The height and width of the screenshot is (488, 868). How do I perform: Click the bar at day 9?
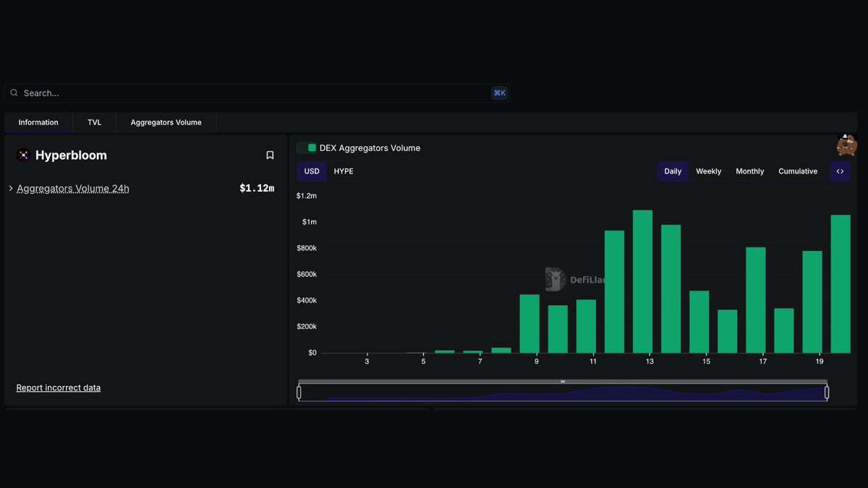(x=529, y=324)
